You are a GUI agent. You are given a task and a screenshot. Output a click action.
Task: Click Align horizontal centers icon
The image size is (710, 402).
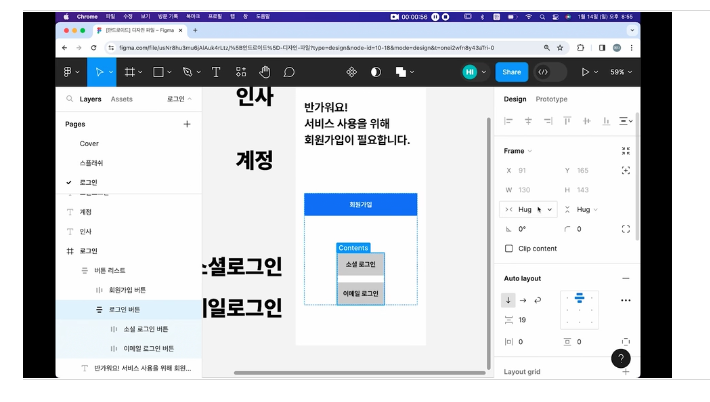(528, 121)
